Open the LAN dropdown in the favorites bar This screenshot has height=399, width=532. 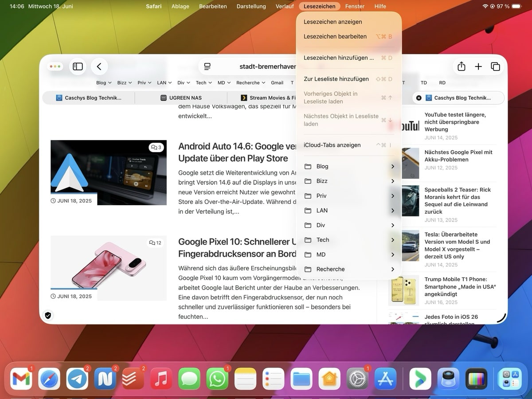click(164, 83)
